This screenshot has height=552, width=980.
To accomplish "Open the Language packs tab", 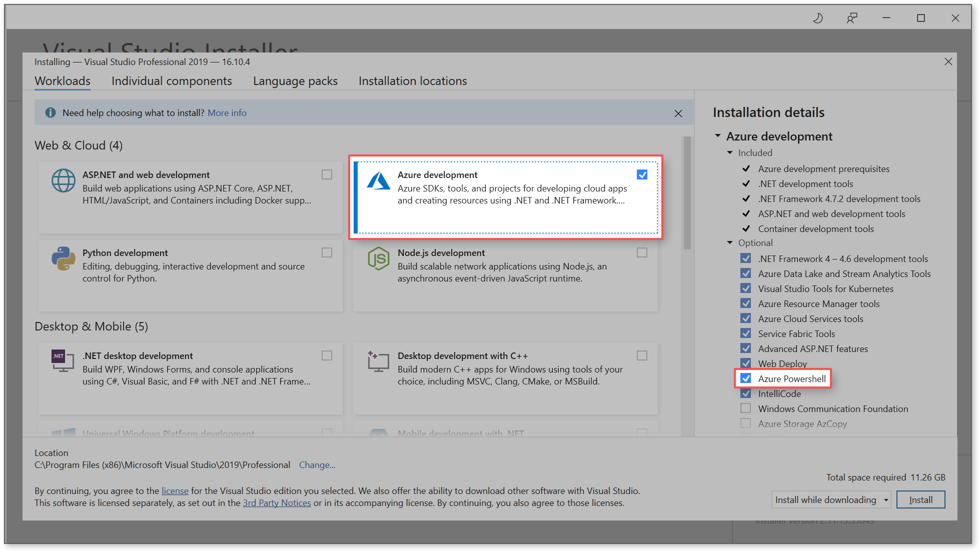I will 295,81.
